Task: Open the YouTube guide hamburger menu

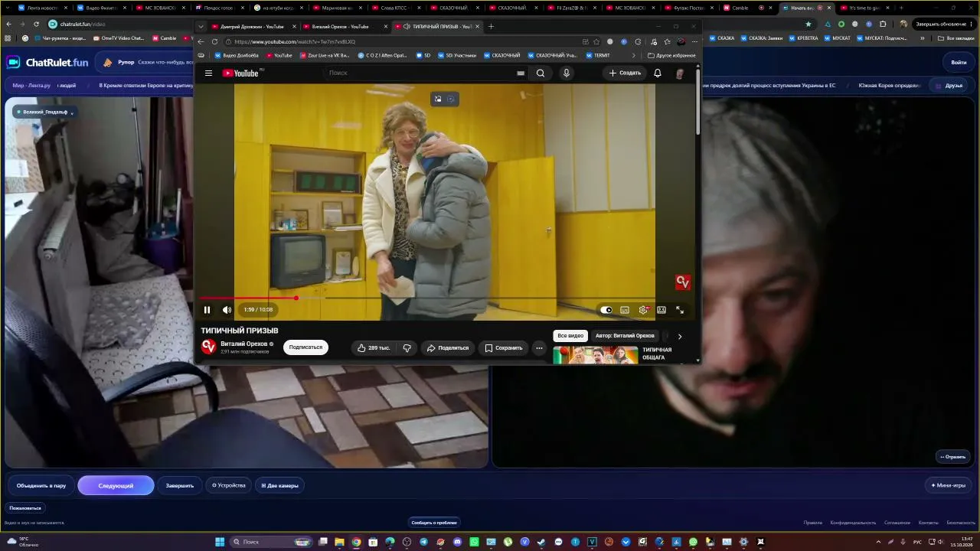Action: point(208,73)
